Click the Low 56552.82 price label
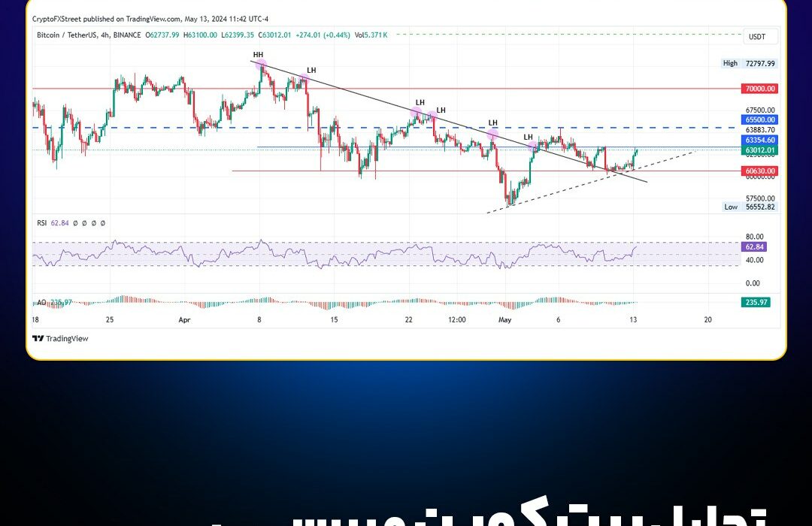 point(750,207)
